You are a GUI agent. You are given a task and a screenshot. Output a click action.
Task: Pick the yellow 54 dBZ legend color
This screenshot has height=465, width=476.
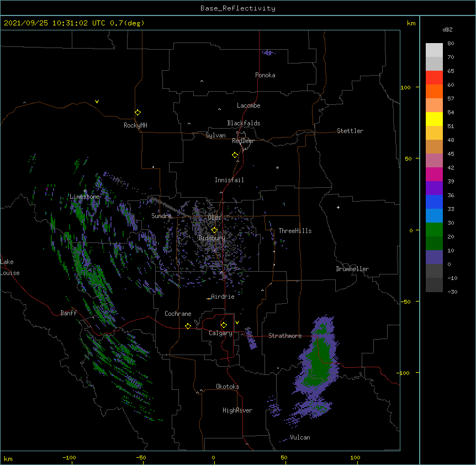pyautogui.click(x=434, y=119)
